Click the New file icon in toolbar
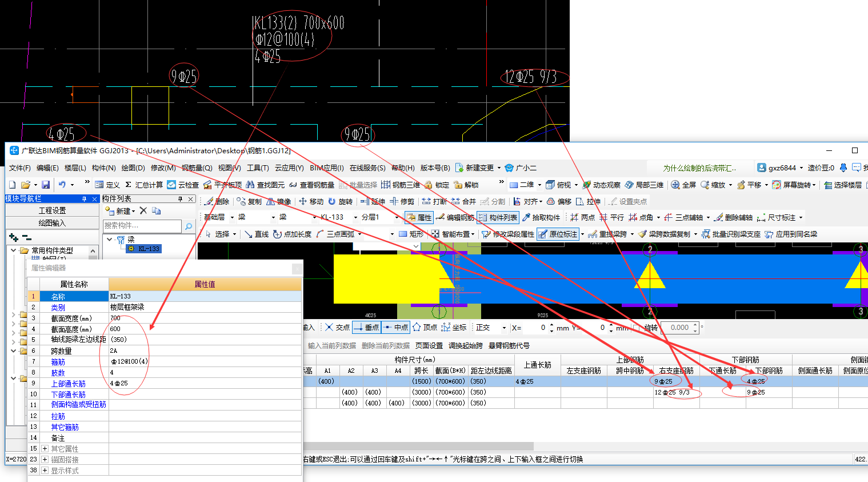Viewport: 868px width, 482px height. click(x=13, y=185)
